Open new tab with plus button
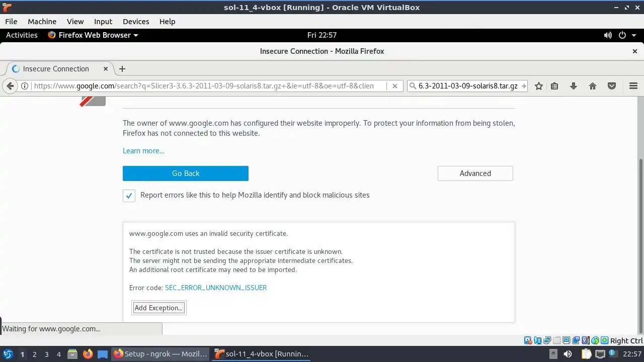This screenshot has height=362, width=644. tap(122, 69)
